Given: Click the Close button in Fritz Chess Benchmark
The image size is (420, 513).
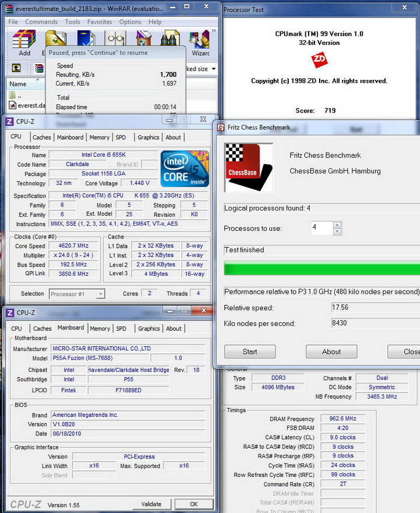Looking at the screenshot, I should pos(404,352).
